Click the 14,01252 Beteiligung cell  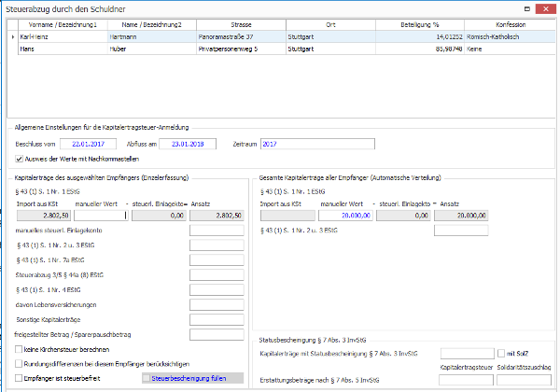tap(420, 36)
